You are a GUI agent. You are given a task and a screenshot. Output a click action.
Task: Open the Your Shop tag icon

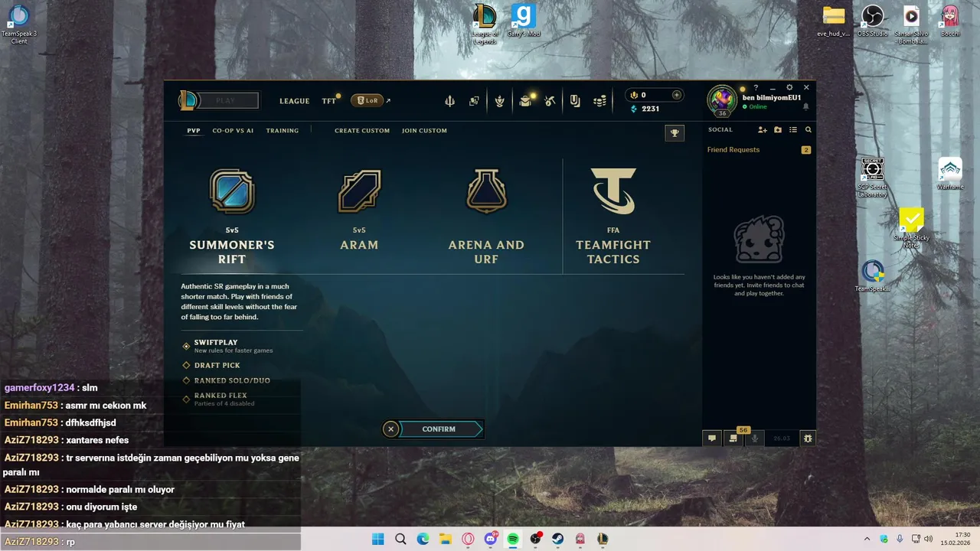tap(575, 101)
